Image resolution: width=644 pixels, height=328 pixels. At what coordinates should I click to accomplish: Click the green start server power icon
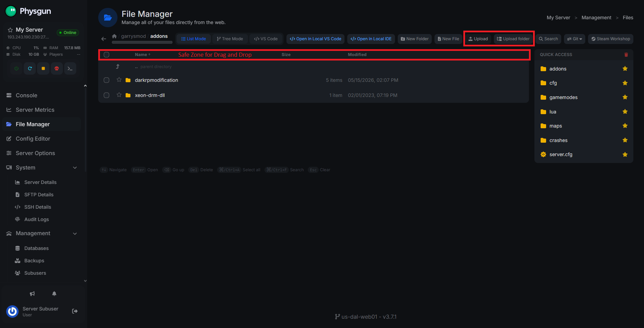point(16,68)
